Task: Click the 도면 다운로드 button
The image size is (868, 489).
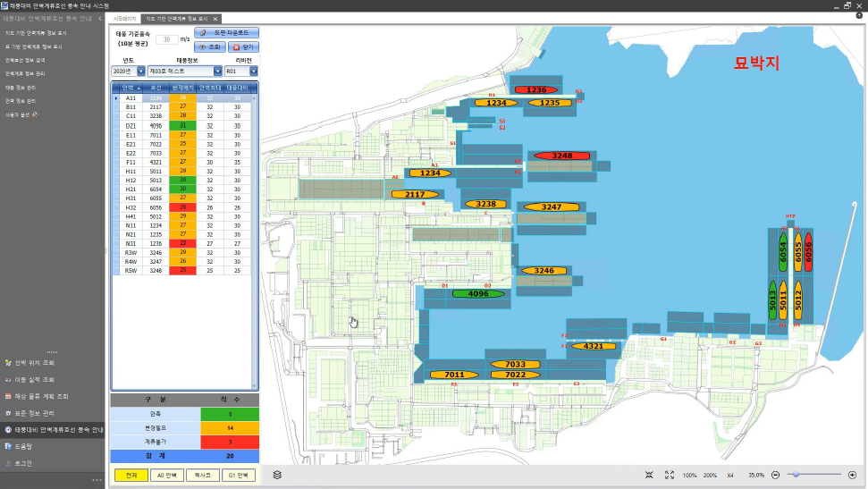Action: pos(226,32)
